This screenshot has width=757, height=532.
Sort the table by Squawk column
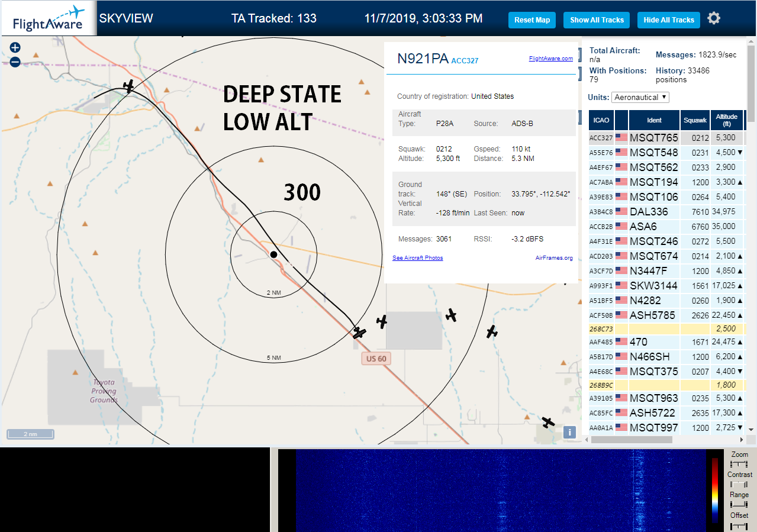click(x=695, y=120)
